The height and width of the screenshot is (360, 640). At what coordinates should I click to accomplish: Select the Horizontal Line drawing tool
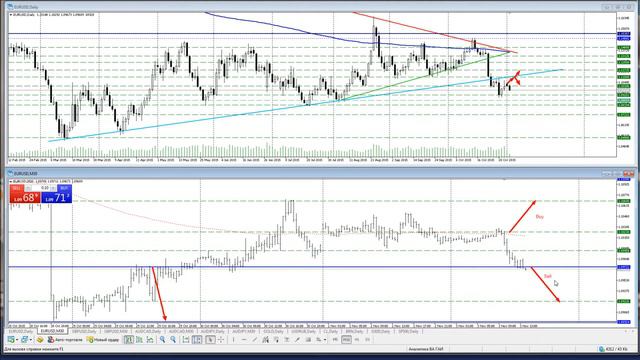click(x=244, y=340)
